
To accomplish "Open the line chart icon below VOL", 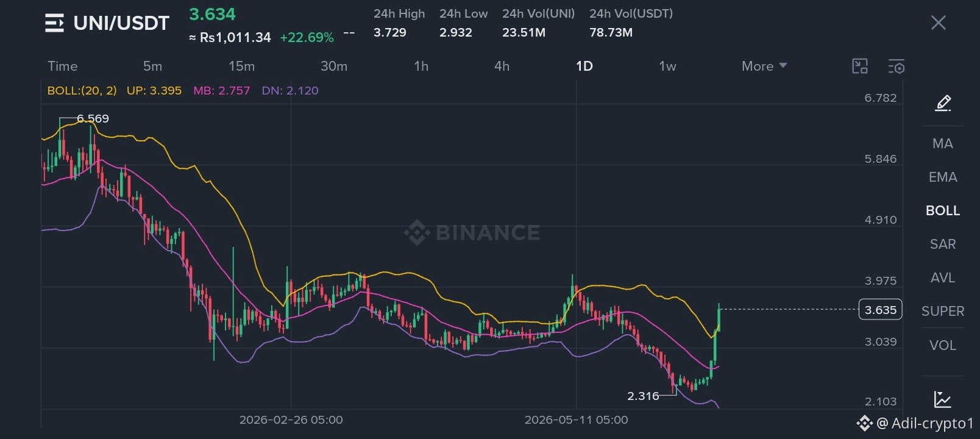I will [x=942, y=399].
